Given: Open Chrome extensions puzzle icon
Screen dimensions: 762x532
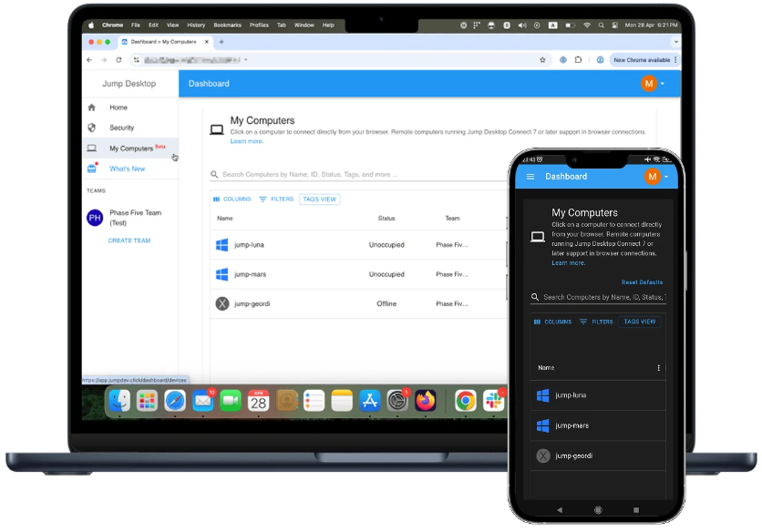Looking at the screenshot, I should click(578, 60).
